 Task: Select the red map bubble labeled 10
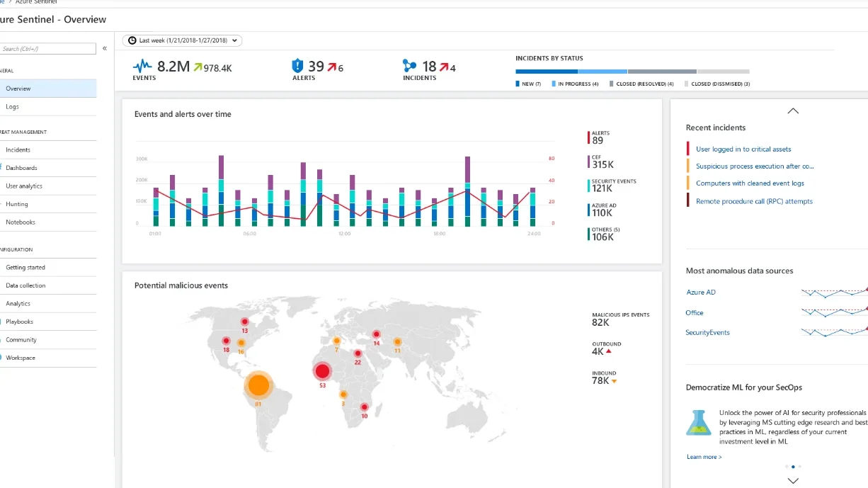point(364,407)
